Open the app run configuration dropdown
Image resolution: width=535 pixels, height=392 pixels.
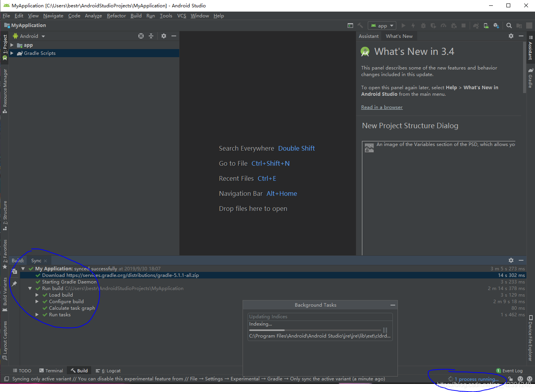382,25
